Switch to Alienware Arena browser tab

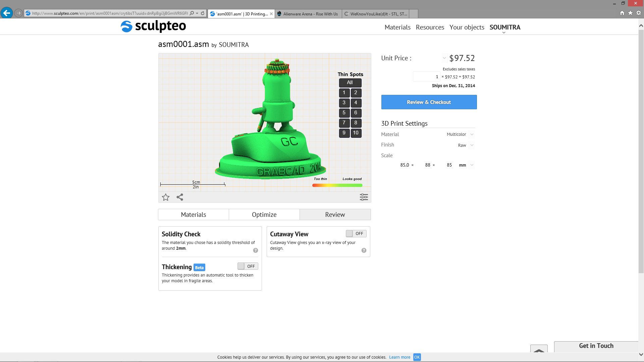click(x=308, y=14)
